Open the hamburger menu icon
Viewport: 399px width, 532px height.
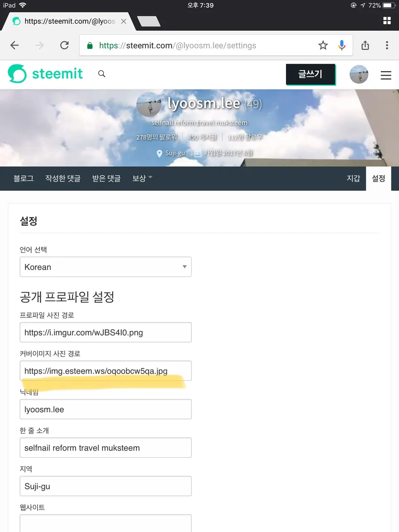[386, 75]
